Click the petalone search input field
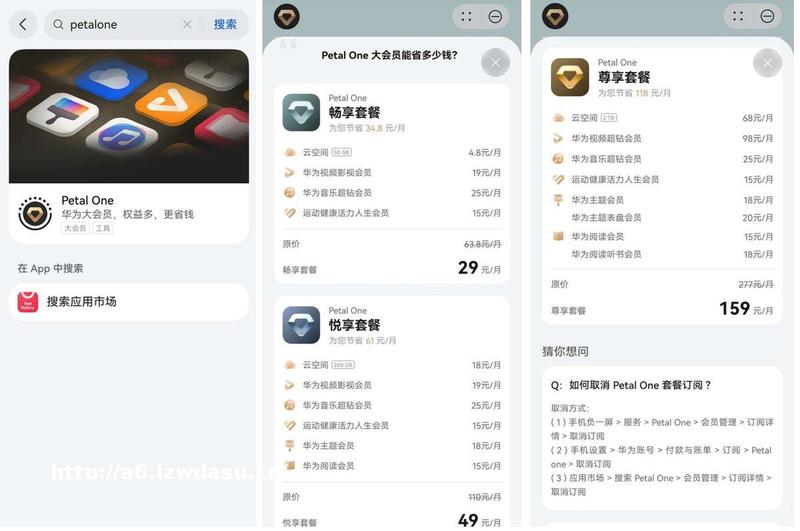Image resolution: width=800 pixels, height=531 pixels. 120,25
